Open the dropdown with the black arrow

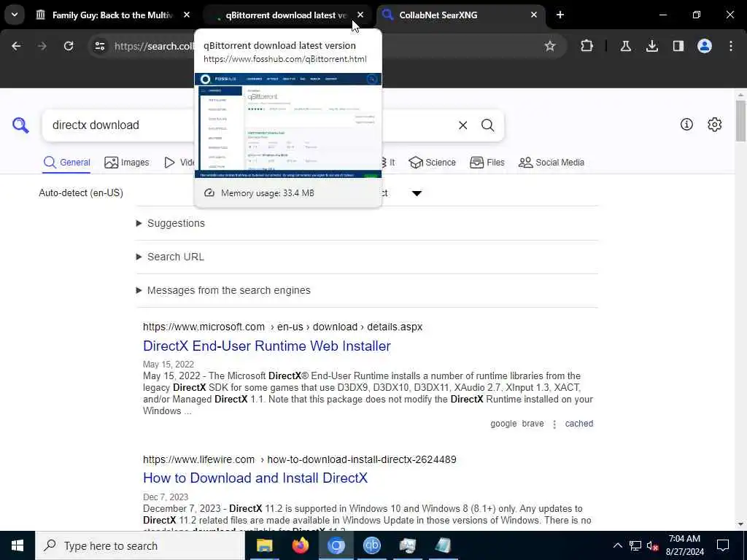[417, 193]
